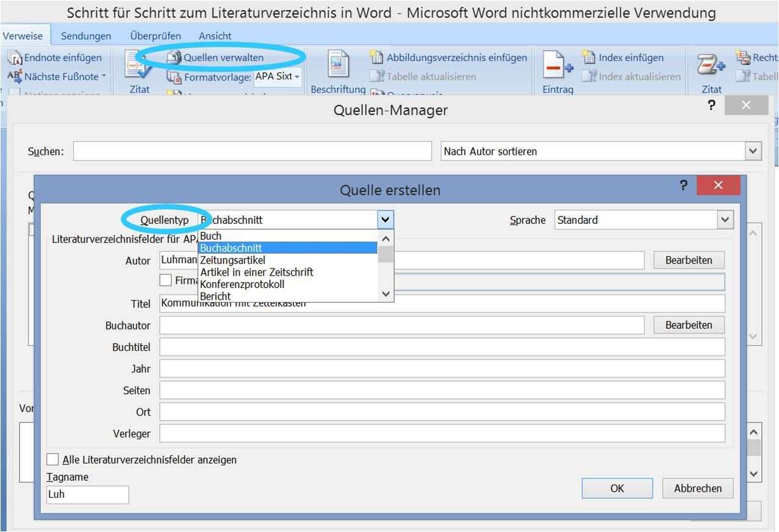
Task: Click the Index einfügen icon
Action: [x=589, y=57]
